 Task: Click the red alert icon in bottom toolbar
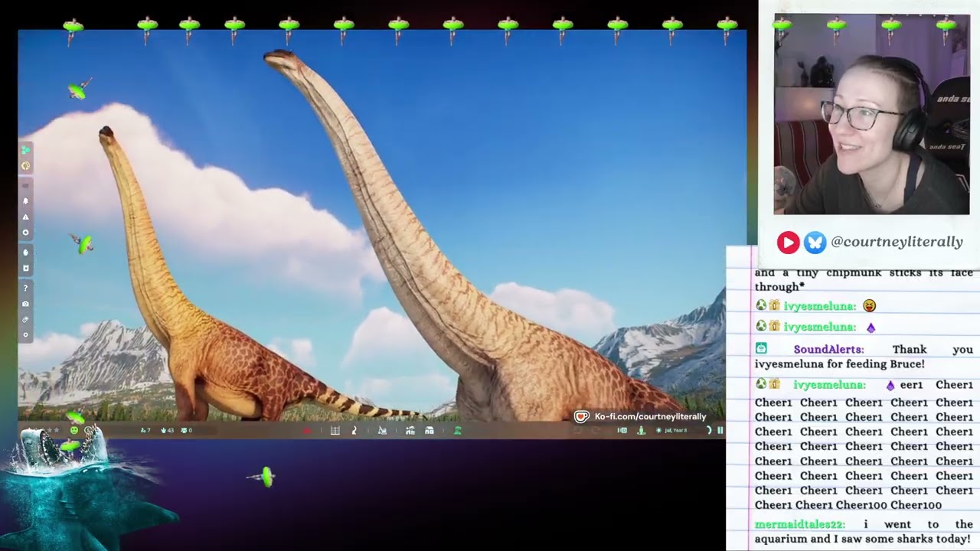(x=307, y=430)
